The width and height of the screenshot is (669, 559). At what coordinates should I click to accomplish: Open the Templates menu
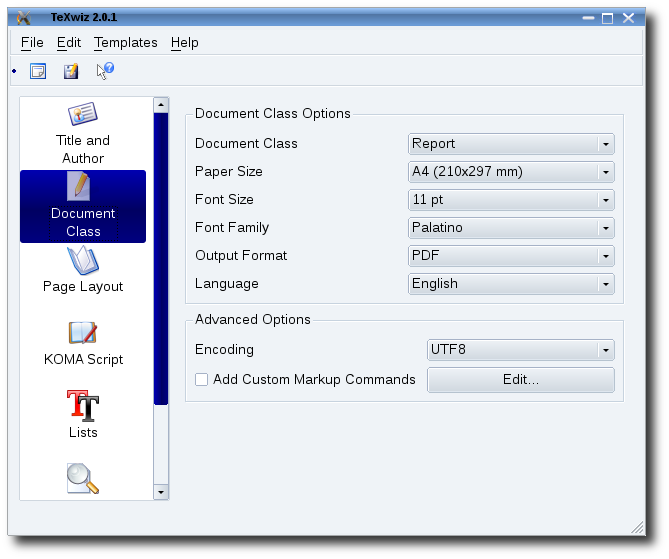point(125,43)
